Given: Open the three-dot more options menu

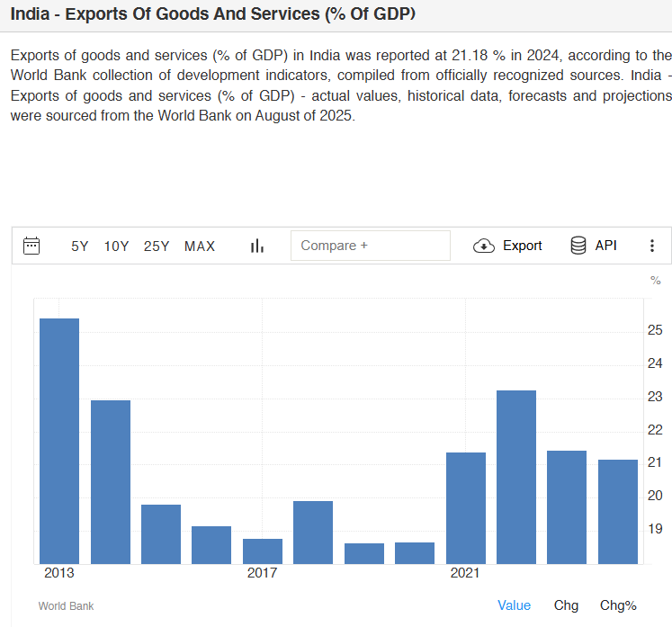Looking at the screenshot, I should [x=652, y=246].
